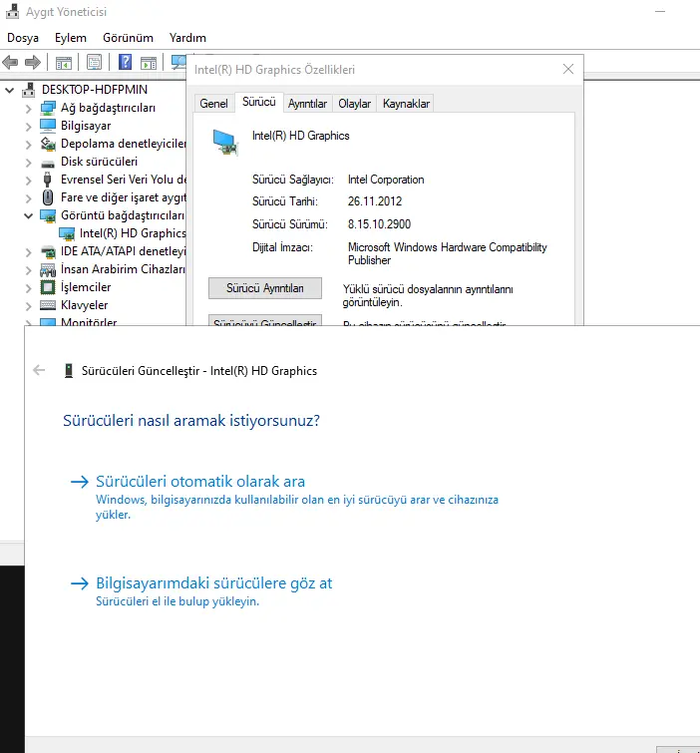Click the Forward arrow in the toolbar
700x753 pixels.
(32, 62)
